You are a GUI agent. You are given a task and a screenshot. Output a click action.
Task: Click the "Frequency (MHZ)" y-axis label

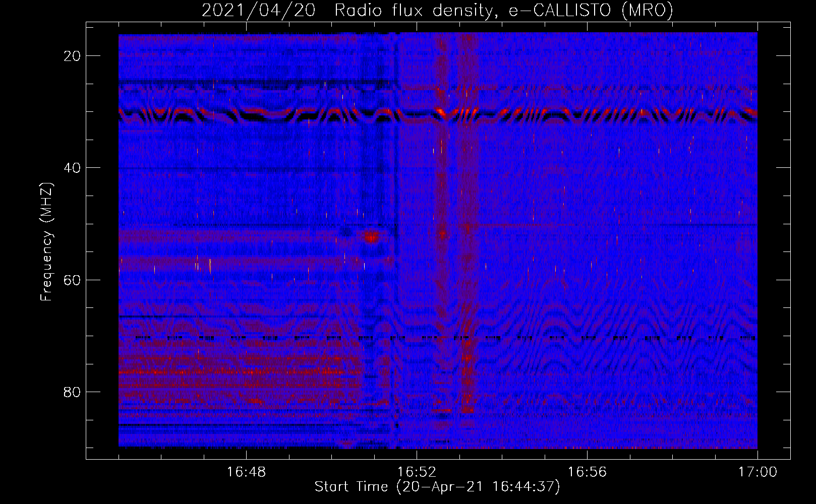coord(46,242)
